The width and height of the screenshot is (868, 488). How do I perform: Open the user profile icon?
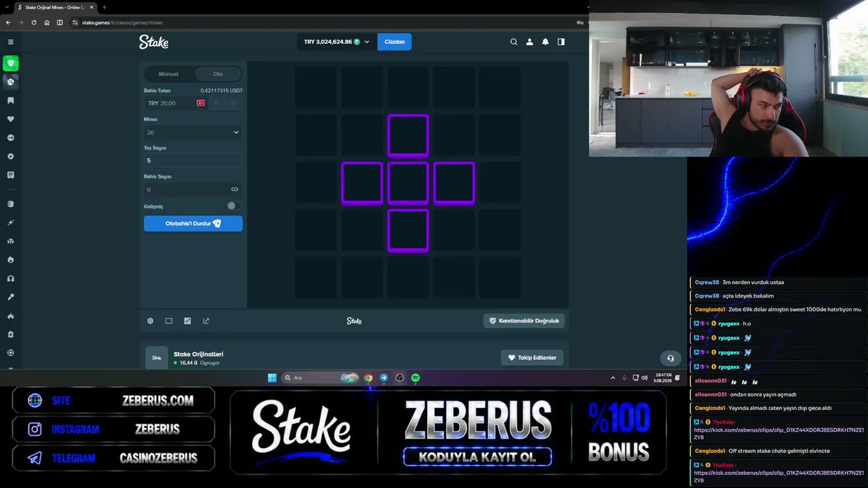[x=530, y=42]
